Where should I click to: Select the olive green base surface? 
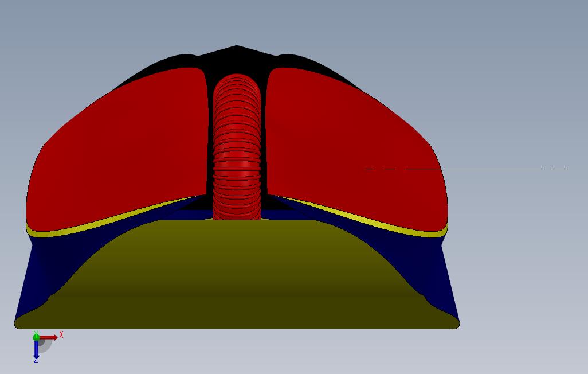(x=237, y=276)
